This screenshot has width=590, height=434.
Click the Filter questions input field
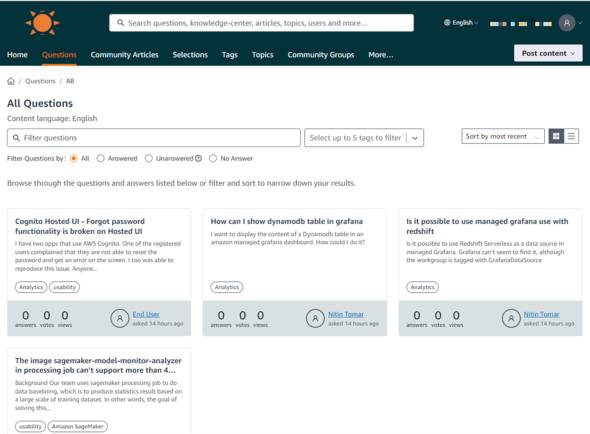point(154,138)
